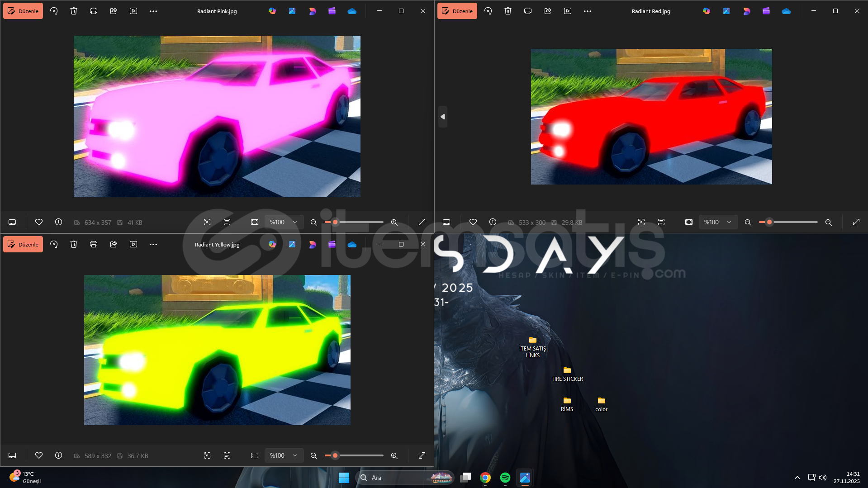868x488 pixels.
Task: Toggle fit-to-window in Radiant Yellow viewer
Action: point(255,455)
